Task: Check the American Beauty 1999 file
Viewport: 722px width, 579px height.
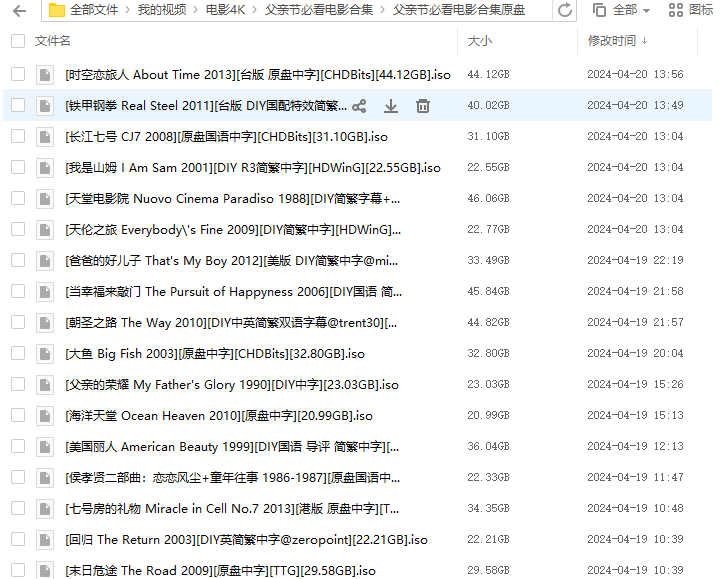Action: (18, 446)
